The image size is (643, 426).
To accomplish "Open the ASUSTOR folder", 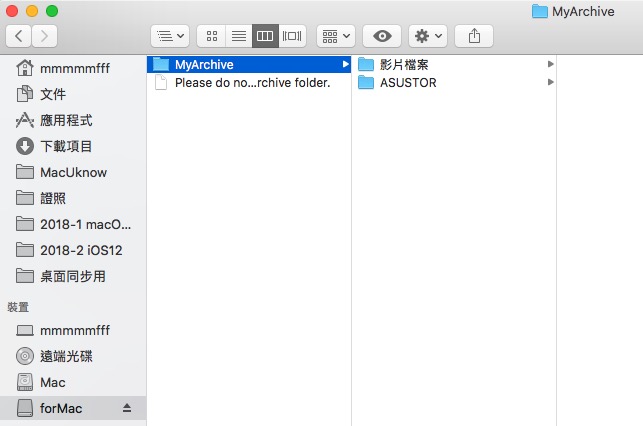I will tap(408, 82).
